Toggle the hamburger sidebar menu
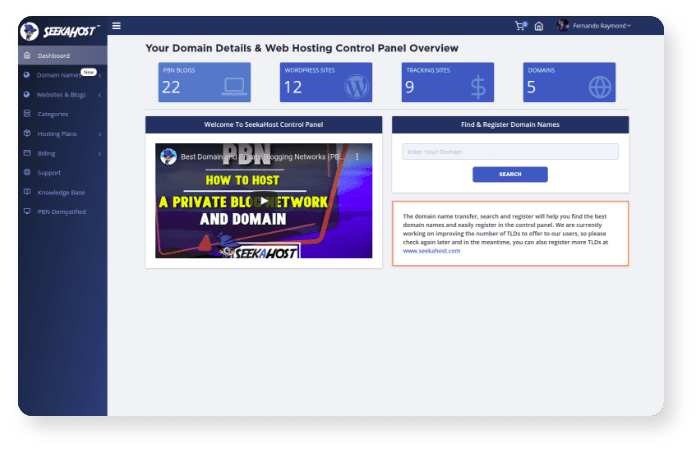 [117, 26]
